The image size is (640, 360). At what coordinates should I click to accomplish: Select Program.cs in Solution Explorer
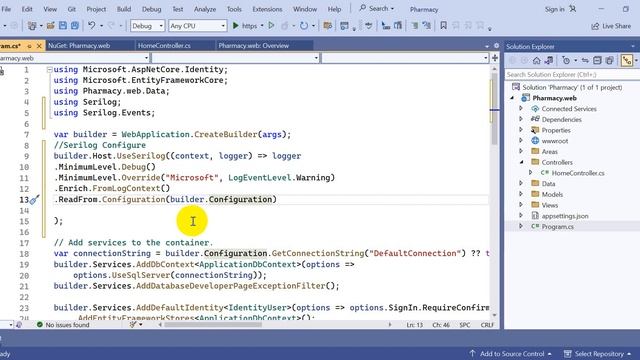557,227
